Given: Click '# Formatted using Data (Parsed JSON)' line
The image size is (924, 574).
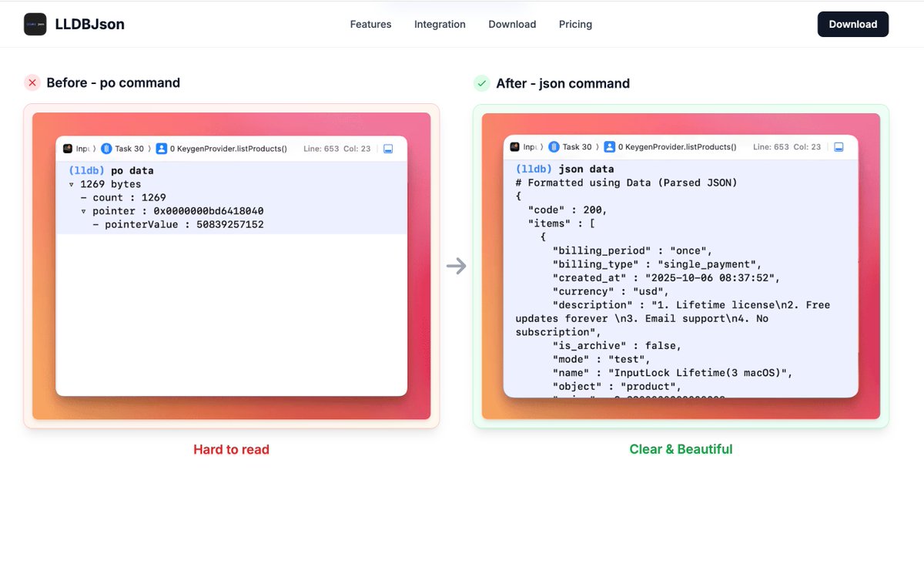Looking at the screenshot, I should click(x=626, y=183).
